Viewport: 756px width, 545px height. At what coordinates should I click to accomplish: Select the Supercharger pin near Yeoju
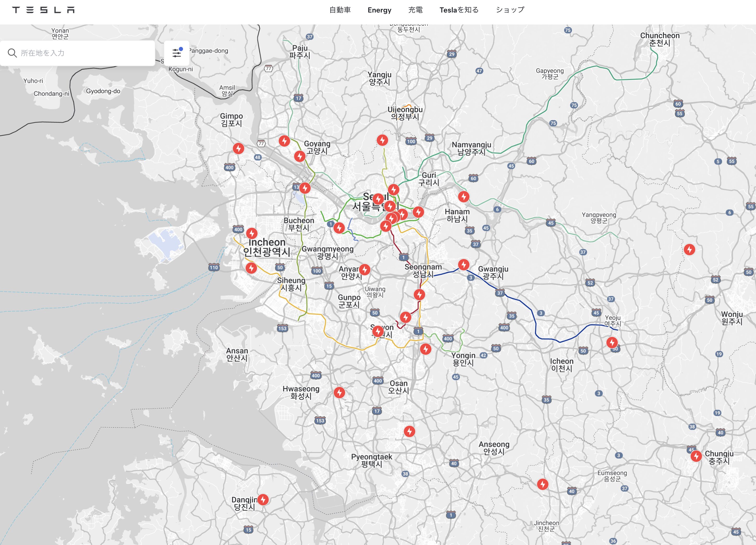pyautogui.click(x=612, y=342)
